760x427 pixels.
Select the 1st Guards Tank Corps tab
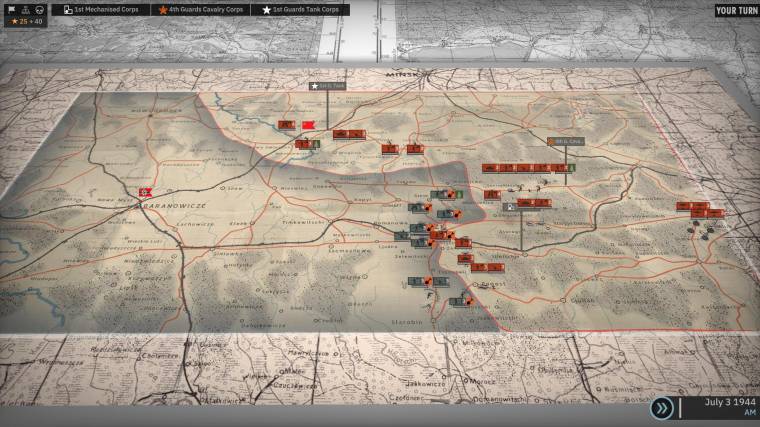[x=301, y=10]
